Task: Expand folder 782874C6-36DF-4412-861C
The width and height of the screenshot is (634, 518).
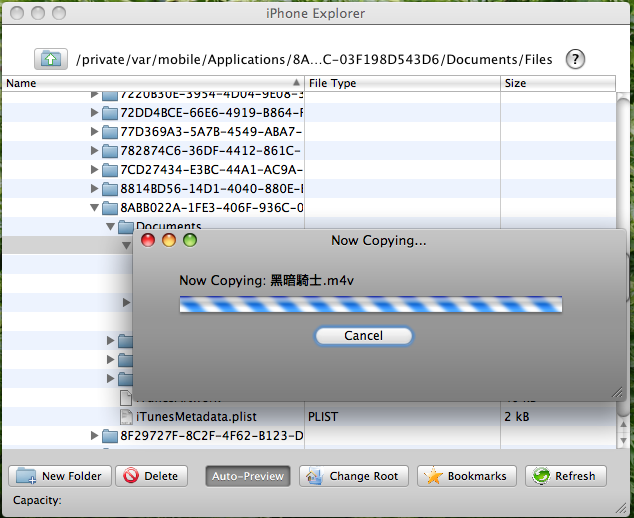Action: 94,150
